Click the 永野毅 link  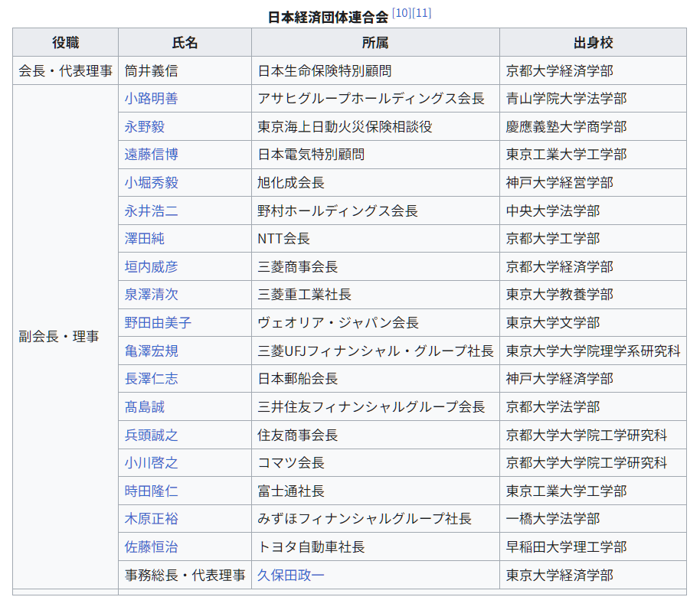(144, 127)
